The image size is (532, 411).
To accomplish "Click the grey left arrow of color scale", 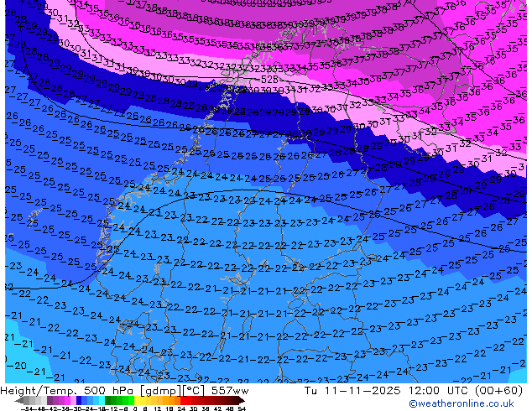I will coord(19,401).
